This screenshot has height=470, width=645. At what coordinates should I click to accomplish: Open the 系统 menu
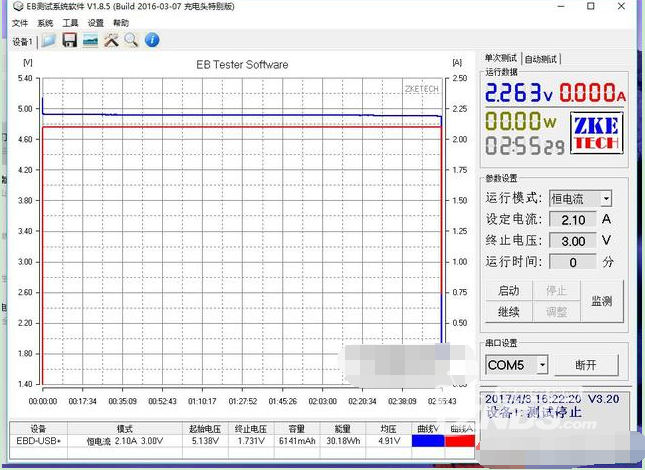click(45, 23)
